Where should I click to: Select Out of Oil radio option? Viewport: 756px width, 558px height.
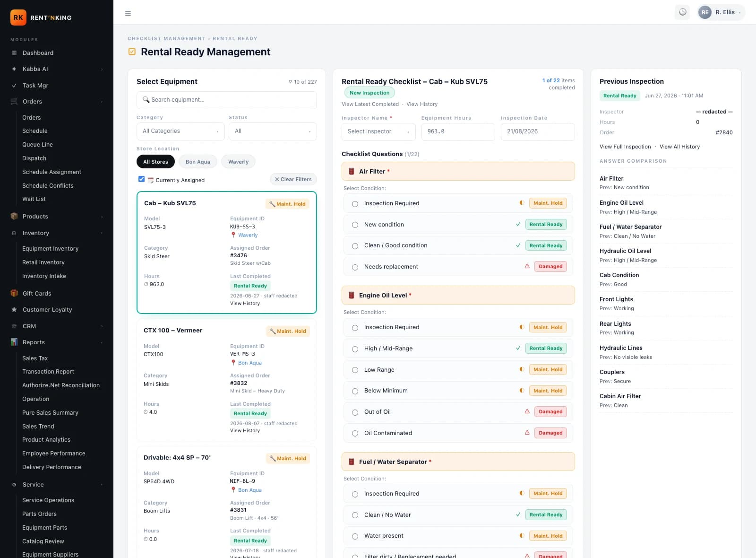[x=355, y=412]
